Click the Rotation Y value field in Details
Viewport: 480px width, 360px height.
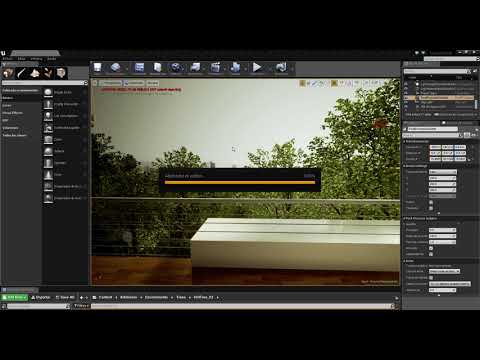447,153
